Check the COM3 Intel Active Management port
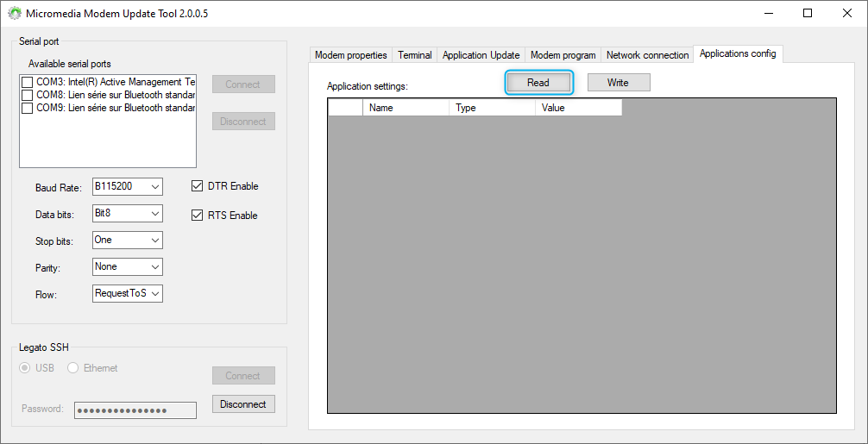Screen dimensions: 868x444 click(x=28, y=82)
